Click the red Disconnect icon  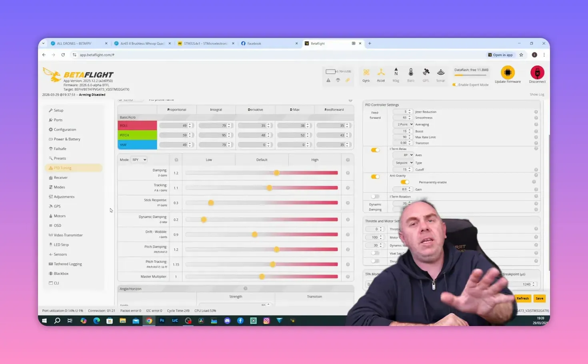pos(537,72)
